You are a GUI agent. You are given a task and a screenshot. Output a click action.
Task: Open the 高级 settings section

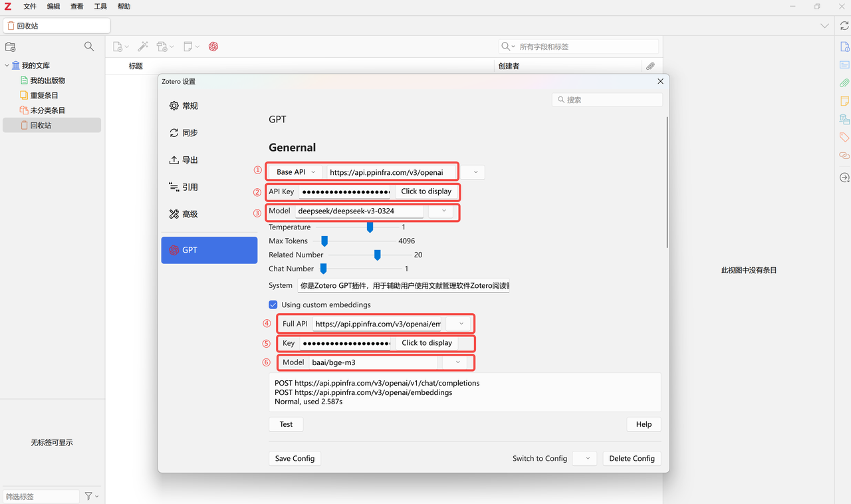point(209,214)
